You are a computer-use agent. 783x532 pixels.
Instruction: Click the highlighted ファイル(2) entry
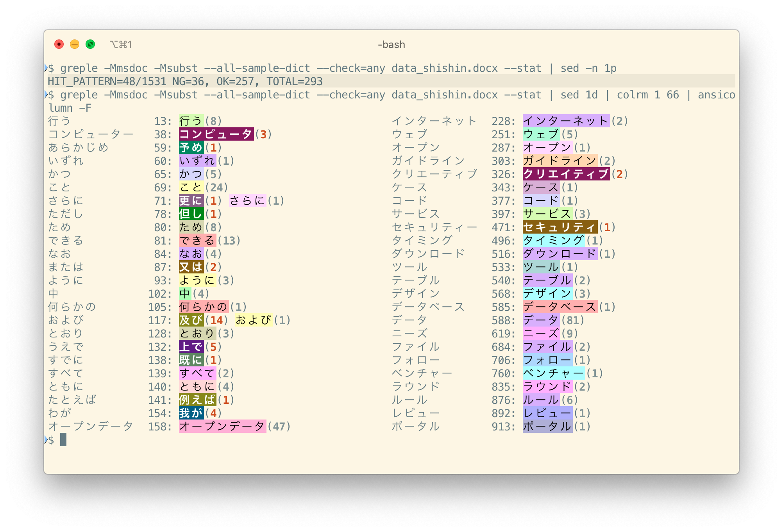(x=547, y=347)
